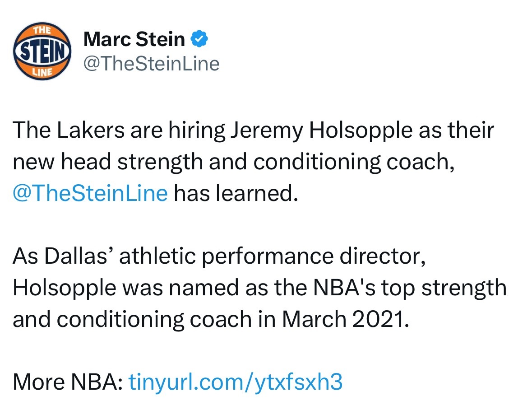532x410 pixels.
Task: Click "athletic performance director," phrase
Action: [x=273, y=256]
